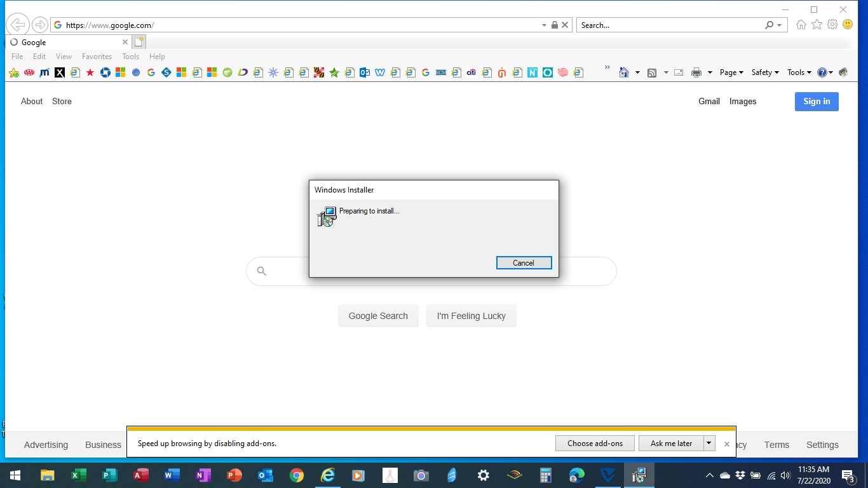Click the Home icon in command bar

624,72
